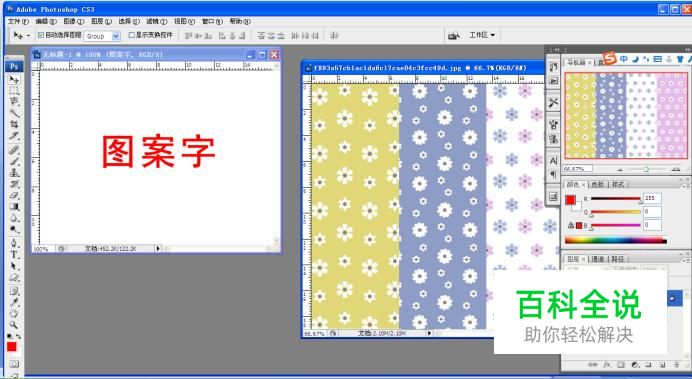Switch to the Swatches tab
Viewport: 692px width, 379px height.
[598, 184]
